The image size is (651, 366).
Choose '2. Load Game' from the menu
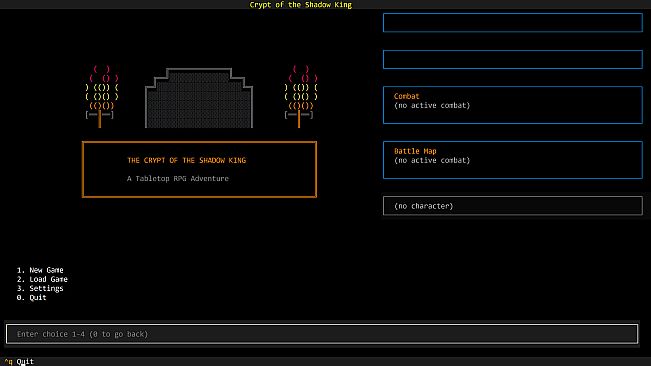42,279
